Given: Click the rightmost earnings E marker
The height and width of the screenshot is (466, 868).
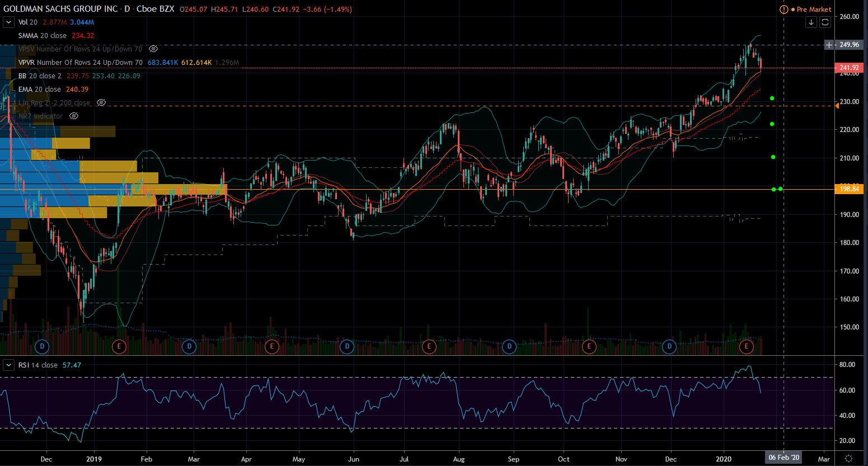Looking at the screenshot, I should pyautogui.click(x=746, y=347).
